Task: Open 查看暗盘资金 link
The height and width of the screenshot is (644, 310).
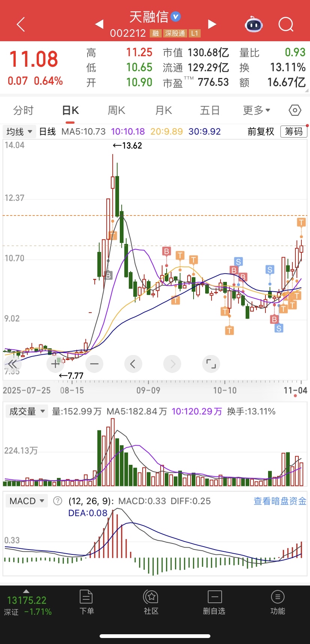Action: [280, 501]
